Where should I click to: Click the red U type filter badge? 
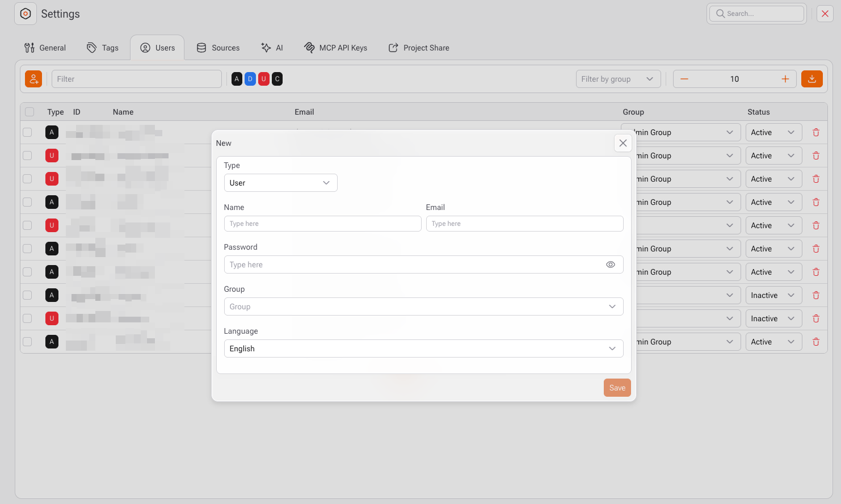(263, 79)
